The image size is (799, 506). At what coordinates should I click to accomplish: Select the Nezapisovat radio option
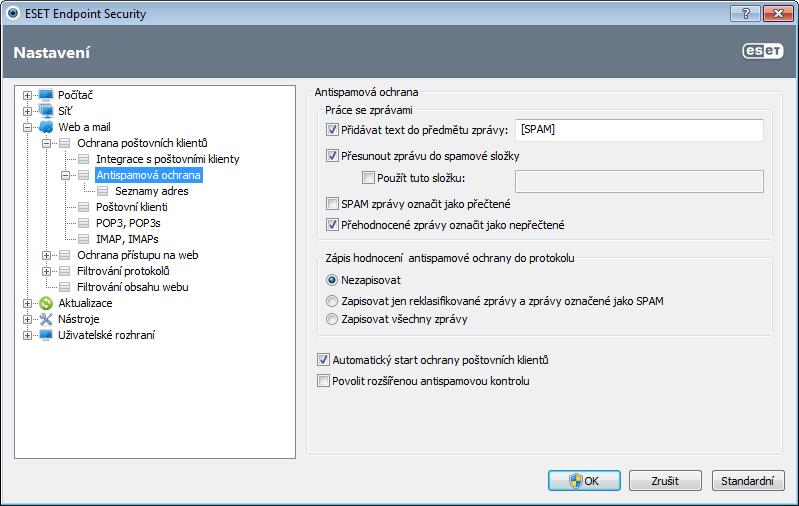(332, 280)
